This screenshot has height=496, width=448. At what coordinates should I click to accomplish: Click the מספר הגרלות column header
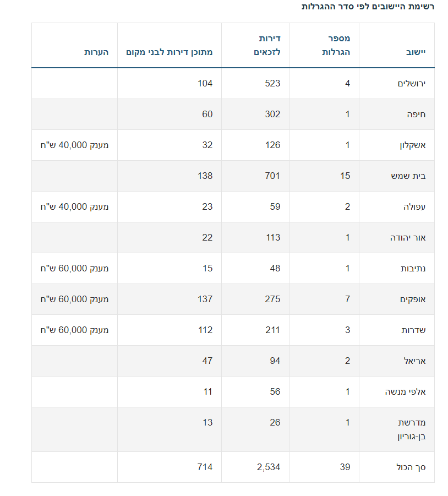(335, 45)
